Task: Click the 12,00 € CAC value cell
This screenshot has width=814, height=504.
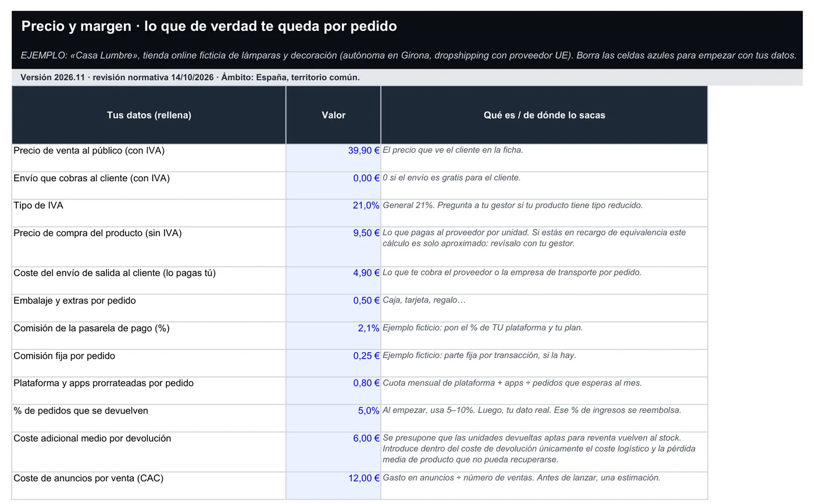Action: point(333,485)
